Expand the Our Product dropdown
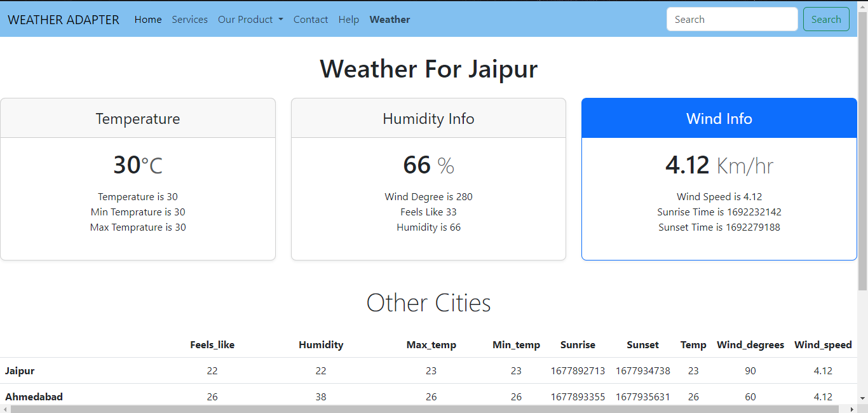 click(x=250, y=20)
